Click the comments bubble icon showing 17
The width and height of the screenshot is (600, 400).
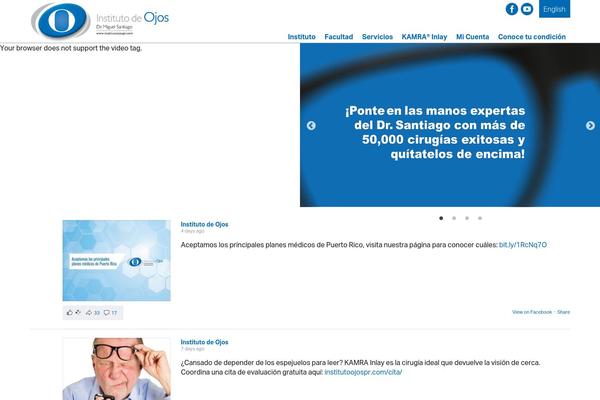tap(107, 313)
